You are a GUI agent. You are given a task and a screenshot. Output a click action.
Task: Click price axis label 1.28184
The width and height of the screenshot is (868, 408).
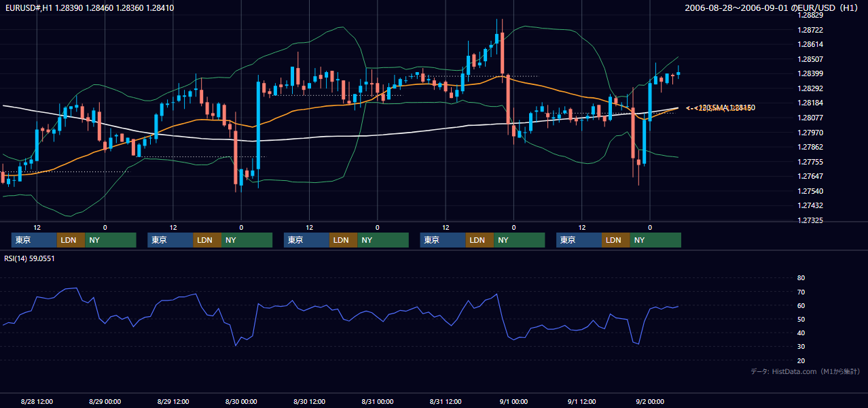[810, 103]
